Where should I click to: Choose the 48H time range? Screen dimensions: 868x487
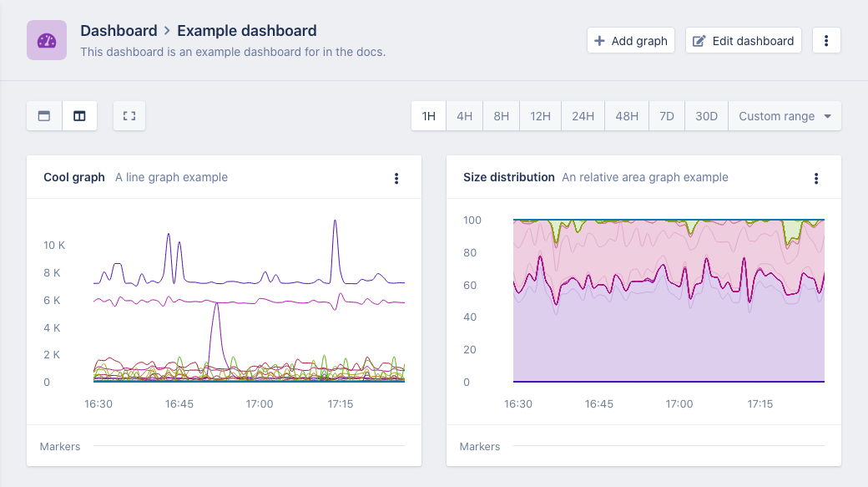point(627,116)
